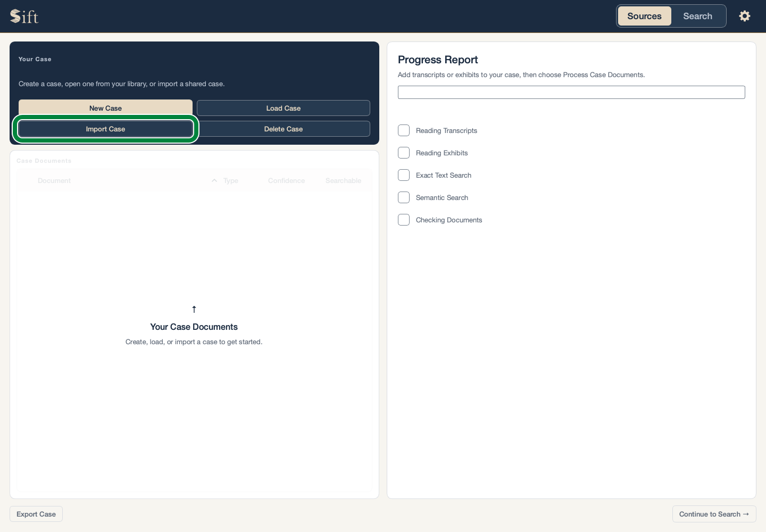Click the Confidence column header

(286, 181)
